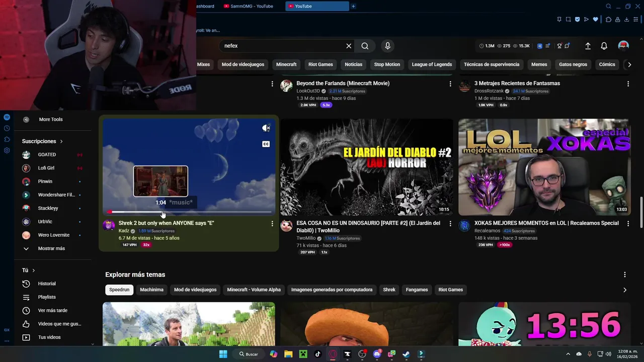
Task: Open the upload/create arrow icon
Action: (x=588, y=46)
